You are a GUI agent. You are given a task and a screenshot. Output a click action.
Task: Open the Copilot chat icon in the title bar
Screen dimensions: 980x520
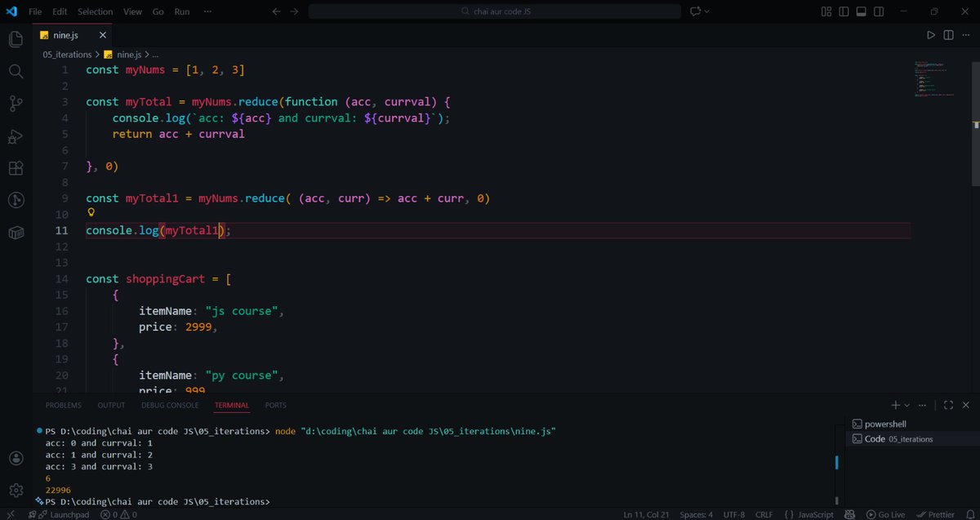[x=696, y=11]
